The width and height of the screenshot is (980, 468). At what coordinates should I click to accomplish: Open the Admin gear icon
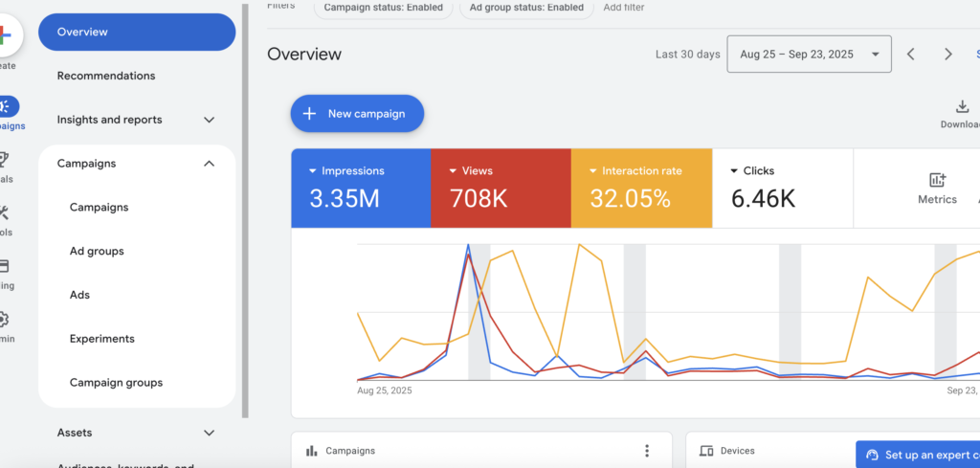[5, 320]
